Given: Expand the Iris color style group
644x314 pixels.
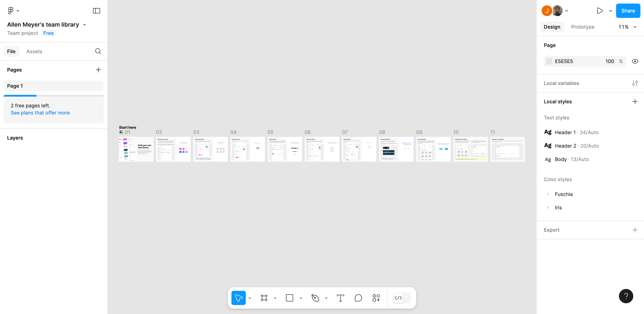Looking at the screenshot, I should point(548,208).
